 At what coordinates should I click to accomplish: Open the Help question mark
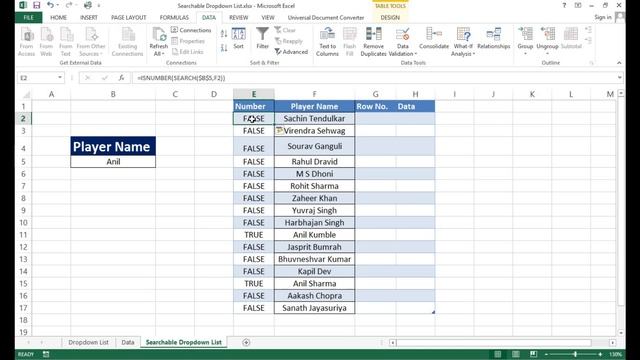coord(564,5)
